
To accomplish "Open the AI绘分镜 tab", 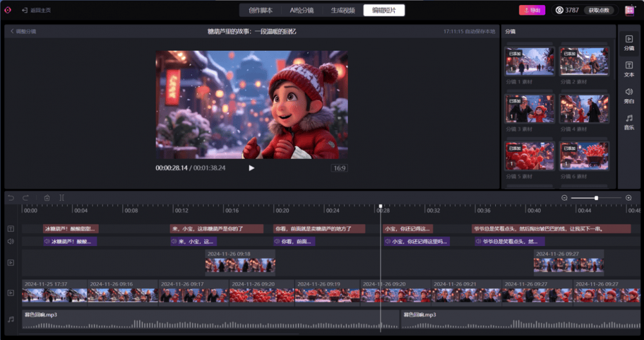I will click(x=302, y=10).
